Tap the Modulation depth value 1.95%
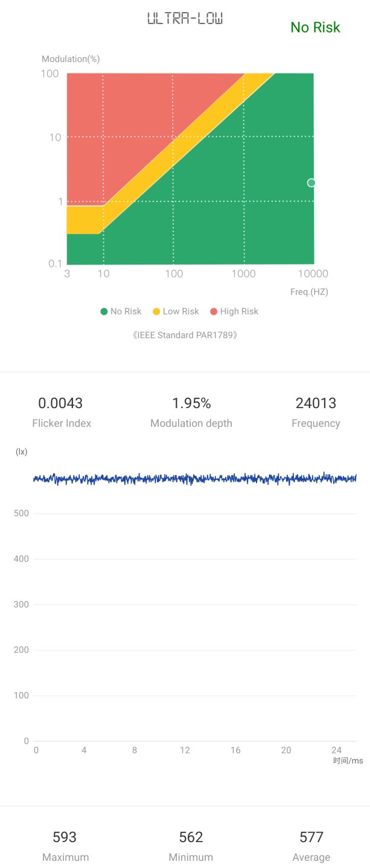The width and height of the screenshot is (370, 868). coord(191,403)
